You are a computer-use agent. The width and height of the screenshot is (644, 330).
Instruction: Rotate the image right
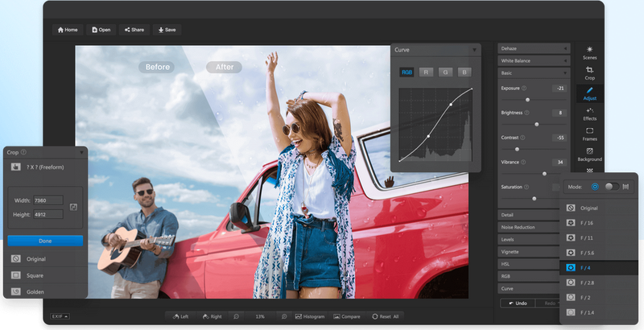212,316
